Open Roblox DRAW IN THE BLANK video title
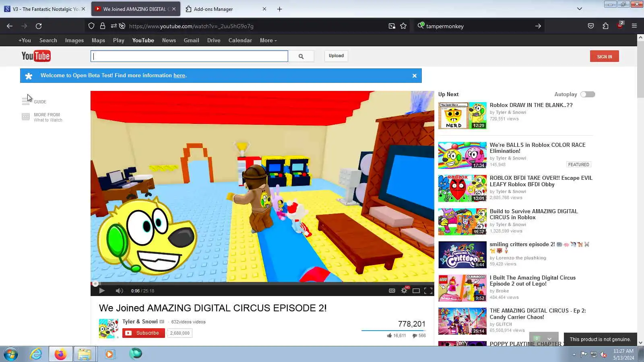The width and height of the screenshot is (644, 362). pyautogui.click(x=531, y=105)
